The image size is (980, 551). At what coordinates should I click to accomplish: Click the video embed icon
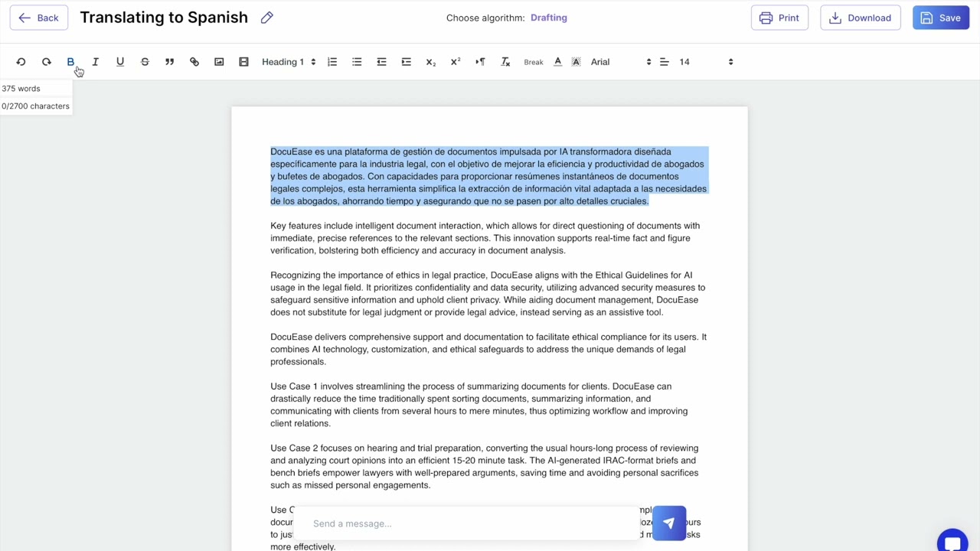pos(243,62)
